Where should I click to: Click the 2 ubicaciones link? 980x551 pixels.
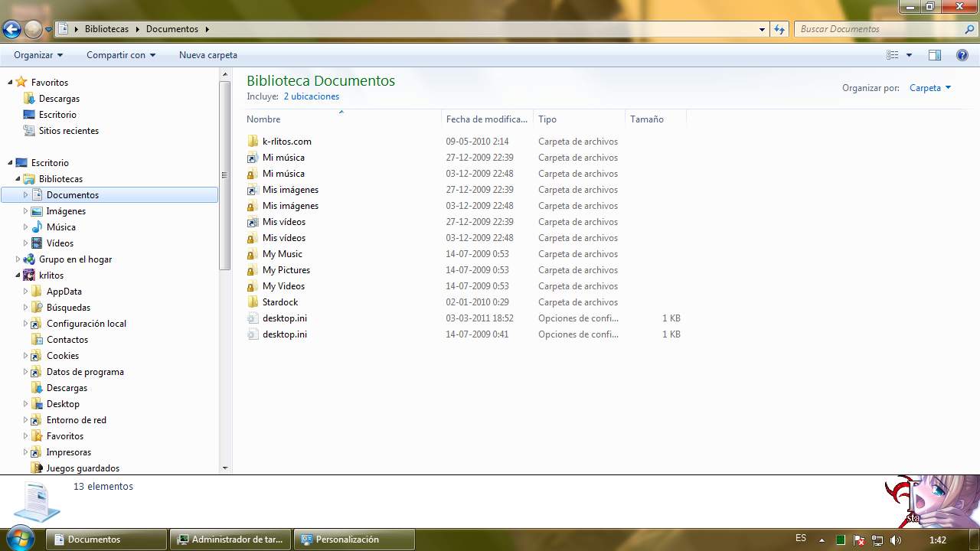pyautogui.click(x=311, y=96)
